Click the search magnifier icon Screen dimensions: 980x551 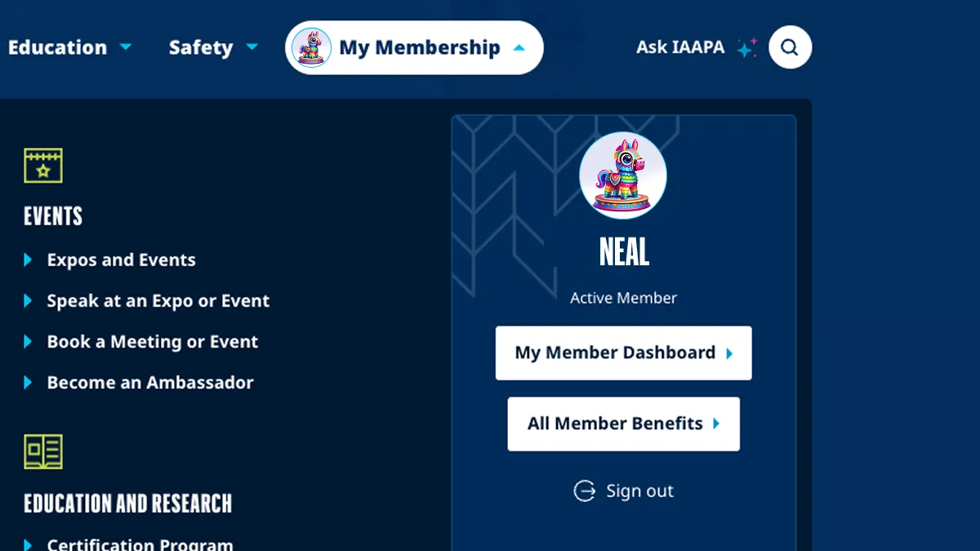(x=790, y=47)
